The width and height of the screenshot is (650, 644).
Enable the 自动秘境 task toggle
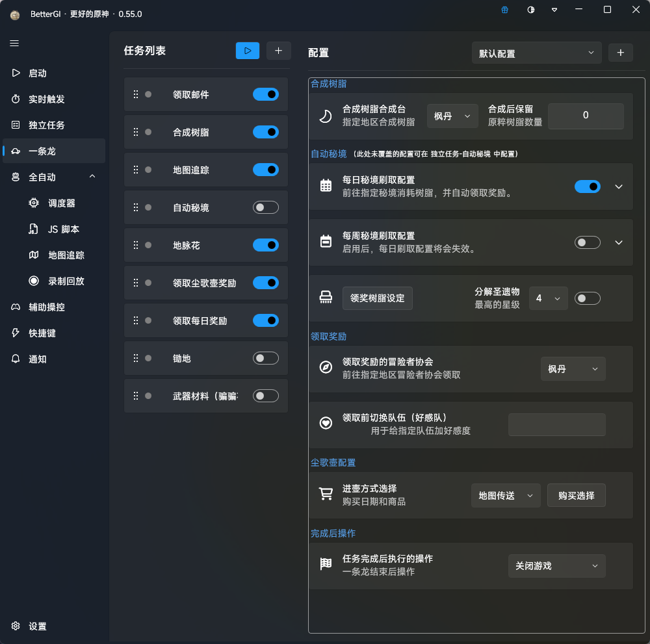pyautogui.click(x=265, y=208)
